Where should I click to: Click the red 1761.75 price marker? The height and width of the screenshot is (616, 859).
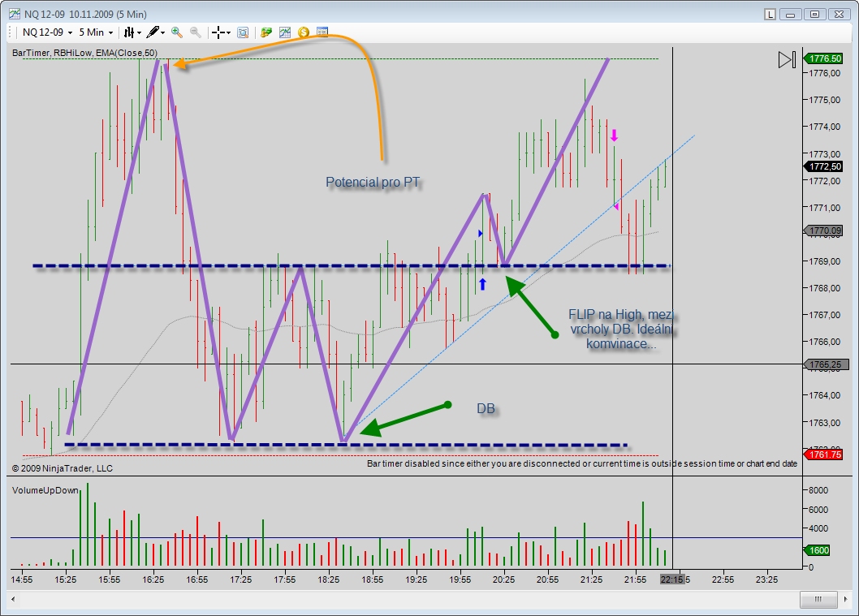point(824,454)
